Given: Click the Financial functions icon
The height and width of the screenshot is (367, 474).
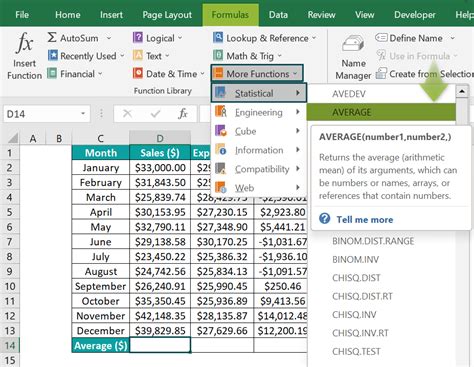Looking at the screenshot, I should click(x=52, y=73).
